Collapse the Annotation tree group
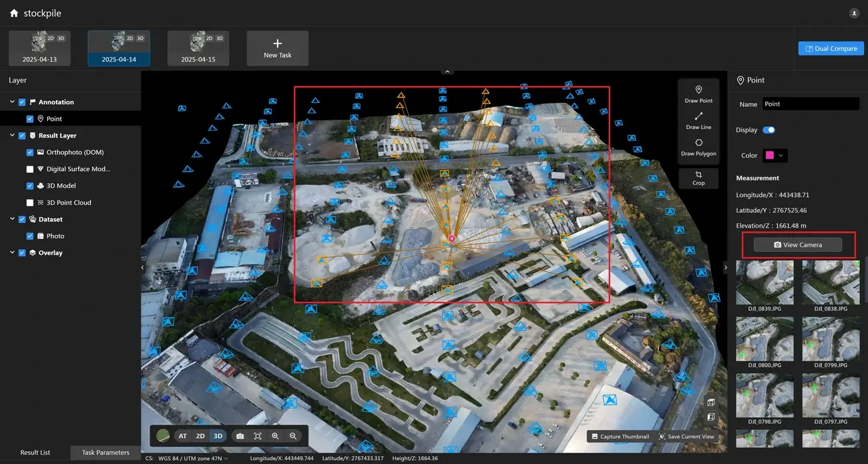This screenshot has height=464, width=868. pos(12,102)
